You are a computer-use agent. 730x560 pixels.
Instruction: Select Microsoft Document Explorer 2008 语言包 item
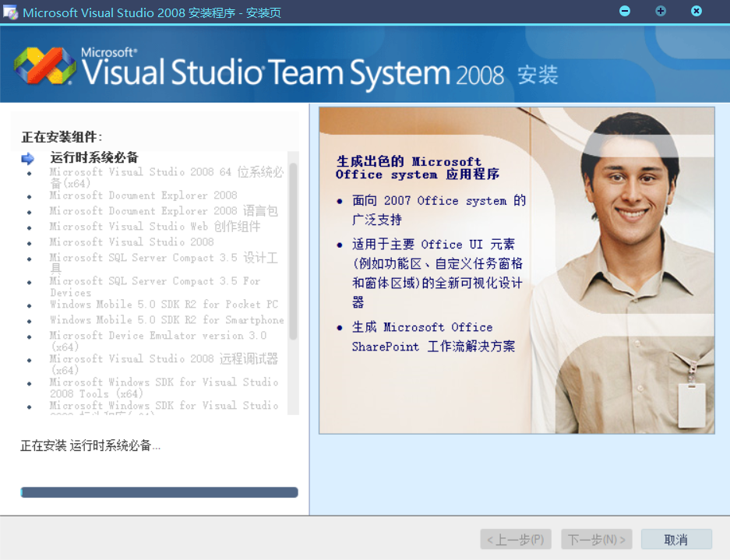pos(164,211)
